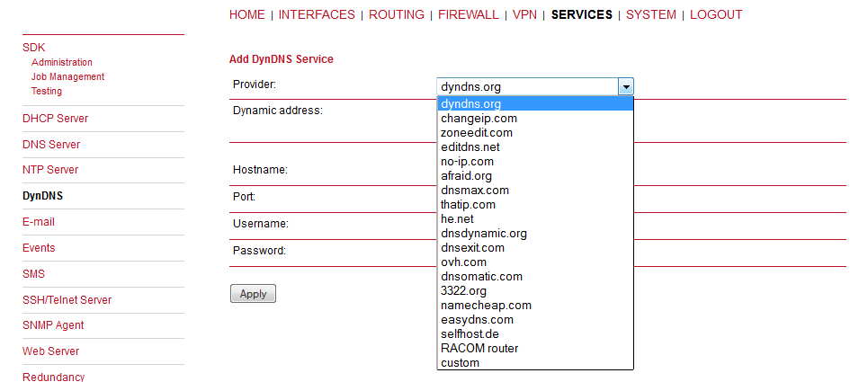Open NTP Server page

50,170
